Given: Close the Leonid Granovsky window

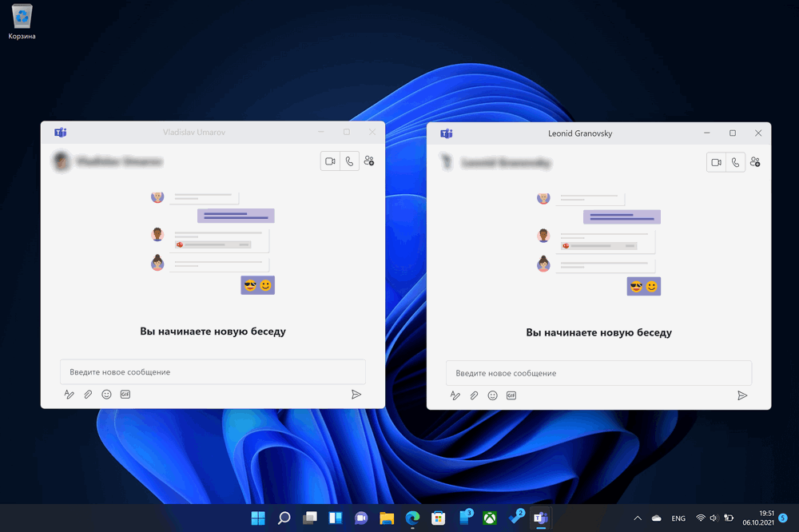Looking at the screenshot, I should tap(758, 133).
